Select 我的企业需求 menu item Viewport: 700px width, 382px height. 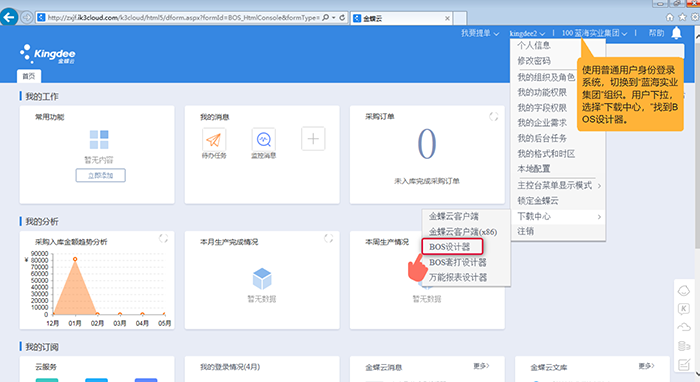click(x=542, y=123)
